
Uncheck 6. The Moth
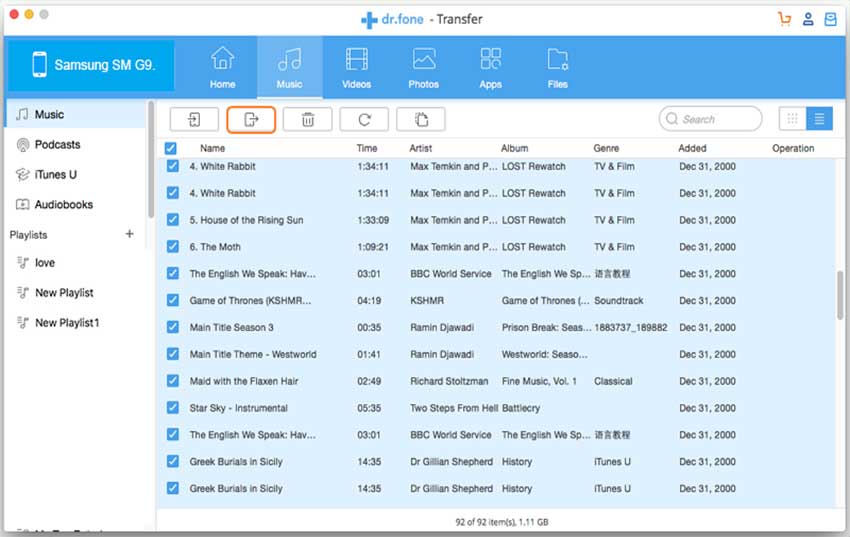tap(172, 247)
